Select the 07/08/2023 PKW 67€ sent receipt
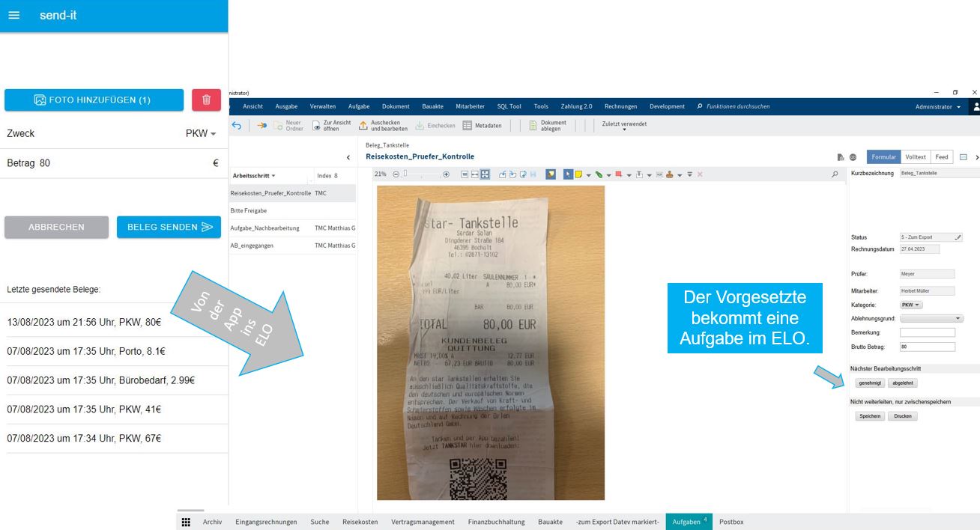 pos(114,439)
